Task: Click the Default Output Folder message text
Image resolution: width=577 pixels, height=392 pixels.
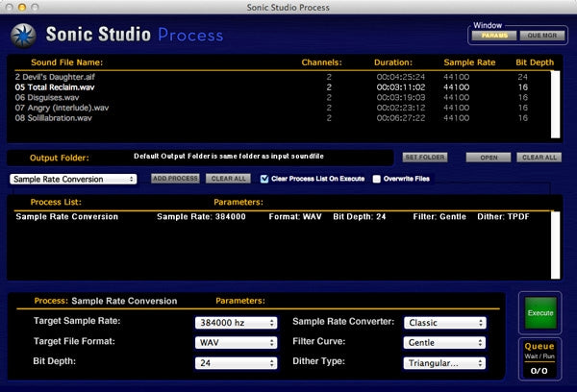Action: coord(229,157)
